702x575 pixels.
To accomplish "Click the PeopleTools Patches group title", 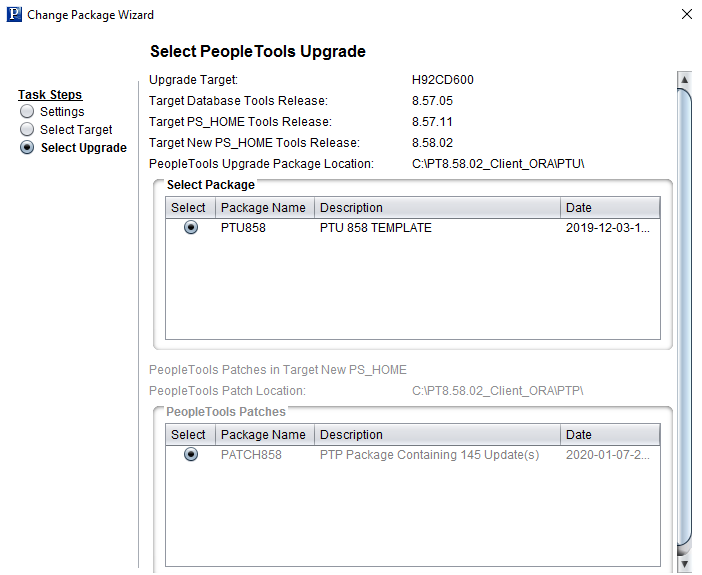I will [x=226, y=412].
